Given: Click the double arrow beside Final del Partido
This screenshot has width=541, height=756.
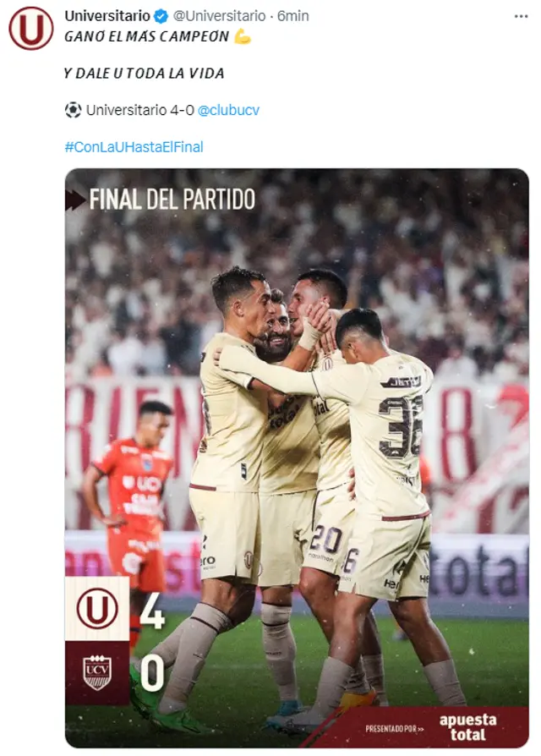Looking at the screenshot, I should 75,200.
